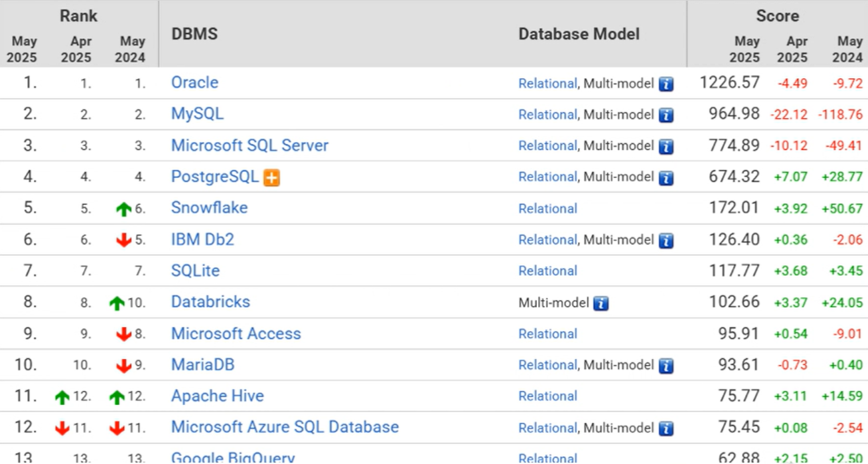Click Snowflake's green up arrow rank indicator

(123, 209)
